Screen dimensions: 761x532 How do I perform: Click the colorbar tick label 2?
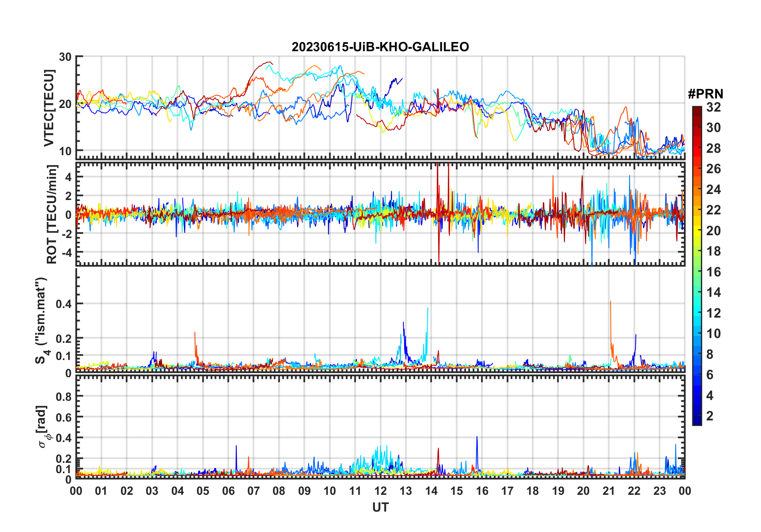point(710,416)
